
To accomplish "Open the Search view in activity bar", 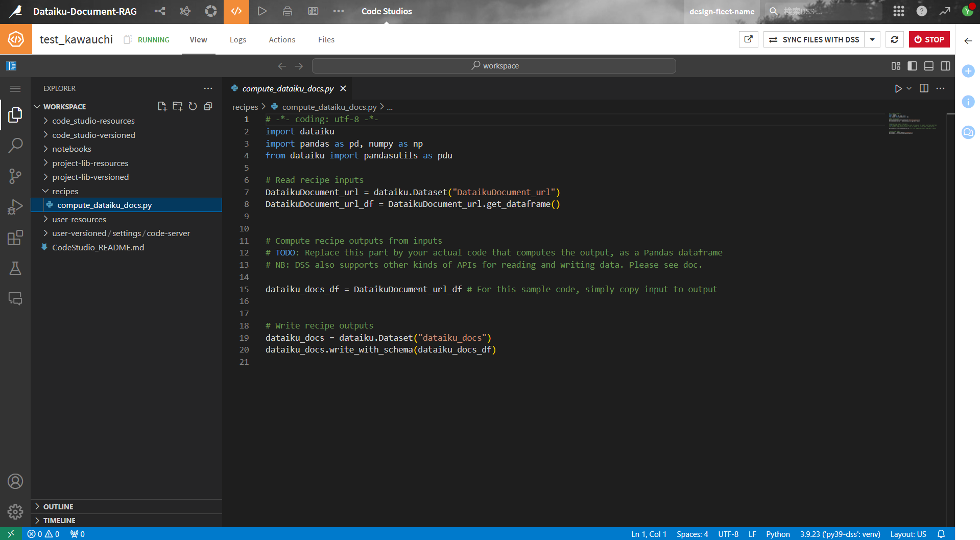I will (15, 146).
